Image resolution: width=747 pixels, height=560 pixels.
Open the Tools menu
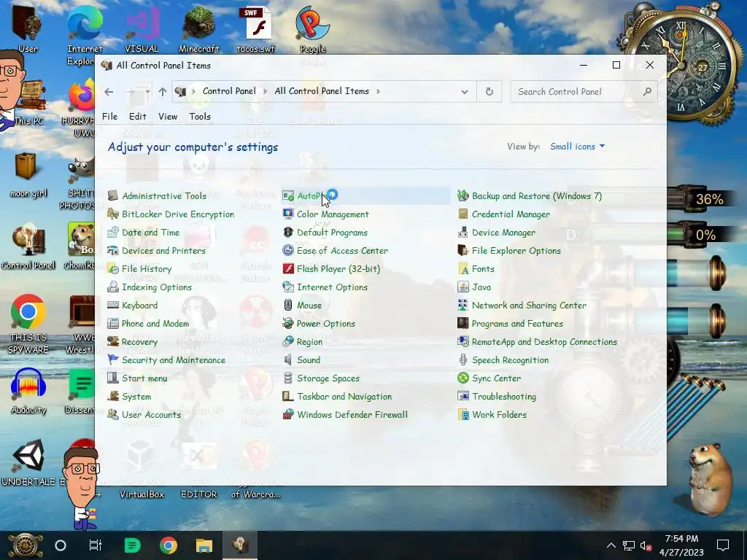(x=200, y=116)
